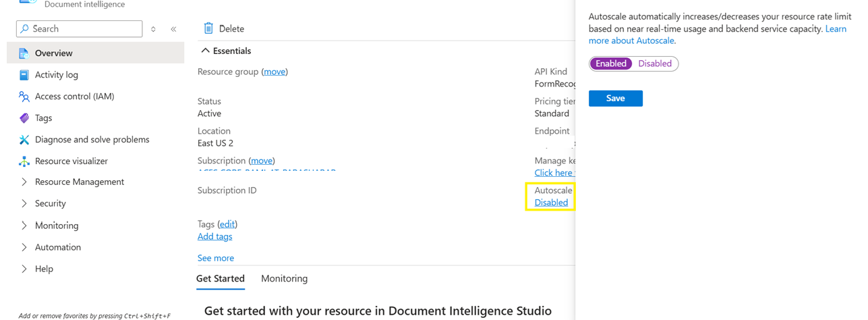This screenshot has width=868, height=320.
Task: Click move link next to Subscription
Action: click(x=262, y=161)
